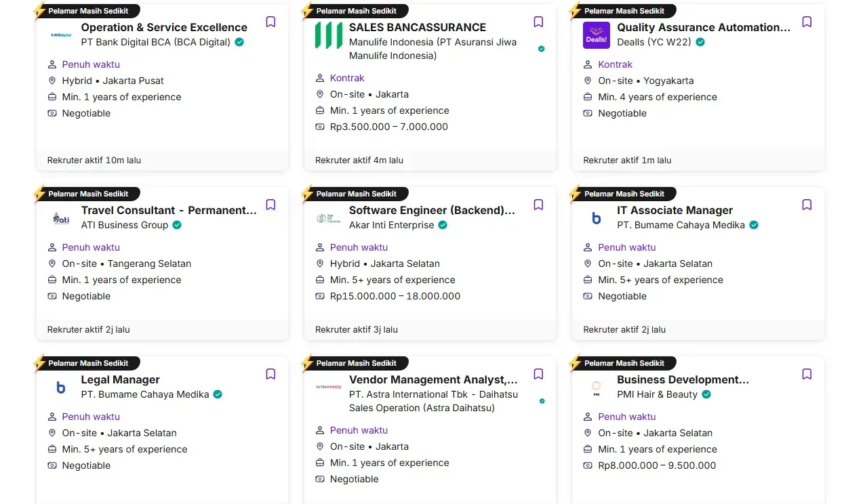
Task: Bookmark the IT Associate Manager job
Action: point(807,205)
